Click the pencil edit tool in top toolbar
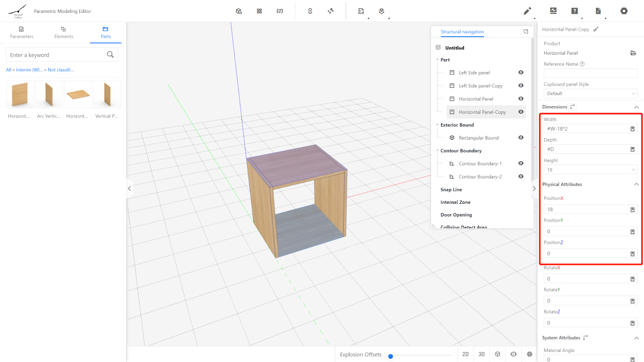The image size is (644, 362). coord(527,11)
